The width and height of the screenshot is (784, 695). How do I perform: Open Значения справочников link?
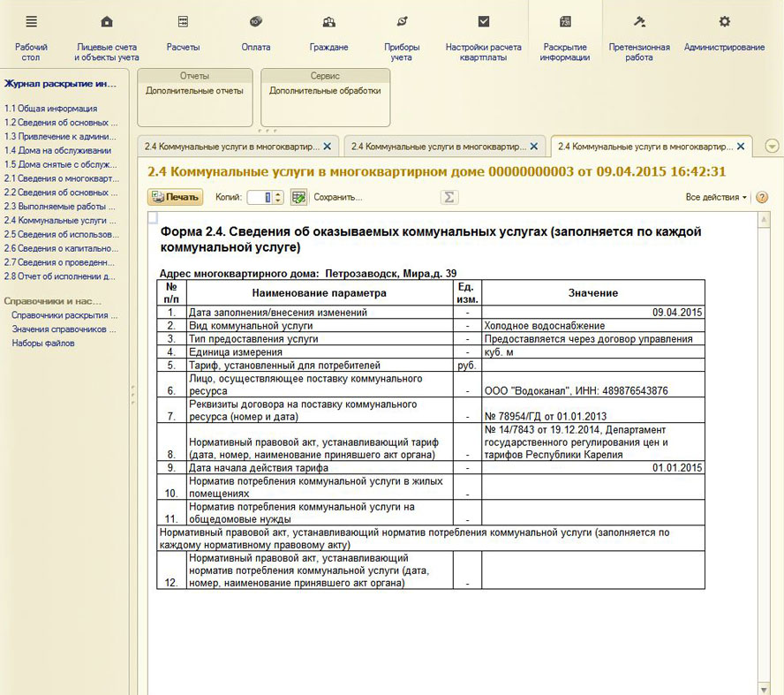coord(64,329)
